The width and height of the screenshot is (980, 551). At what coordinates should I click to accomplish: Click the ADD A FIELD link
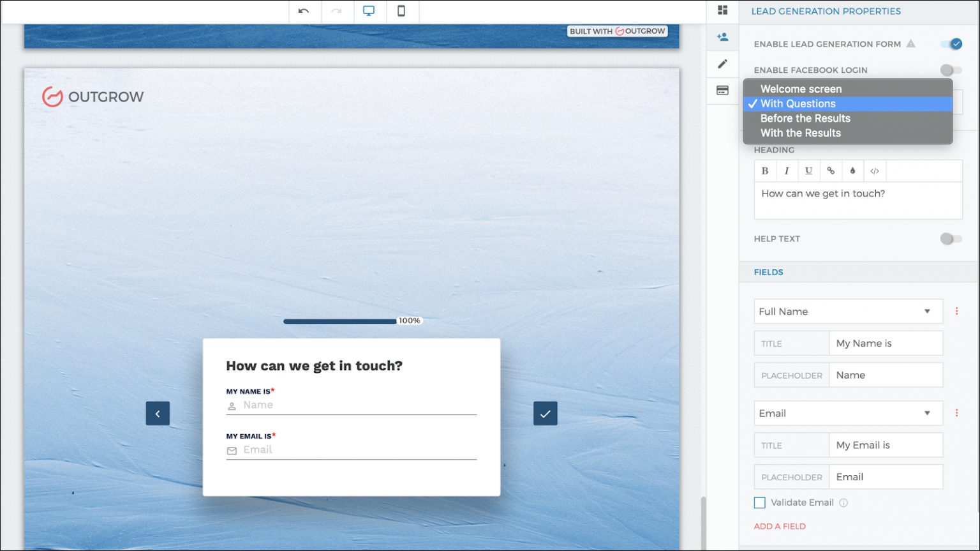(x=780, y=527)
